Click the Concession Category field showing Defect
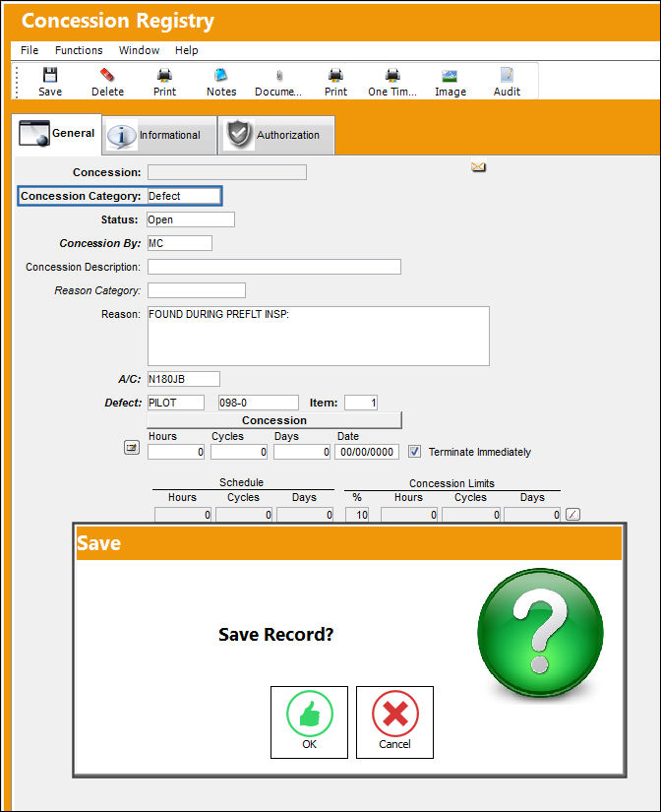The height and width of the screenshot is (812, 661). point(184,196)
